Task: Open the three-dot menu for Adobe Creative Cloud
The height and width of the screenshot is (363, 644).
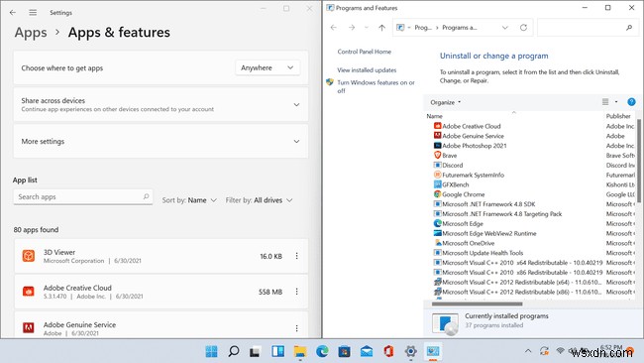Action: click(296, 292)
